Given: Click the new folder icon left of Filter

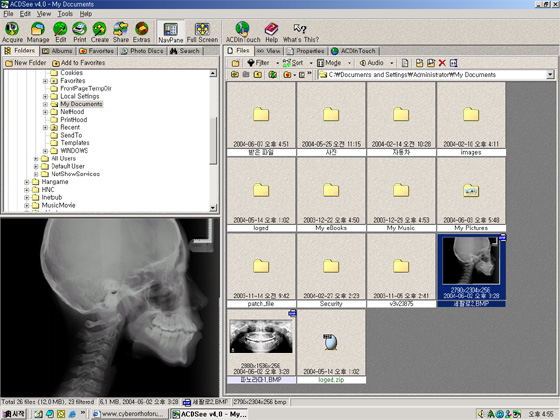Looking at the screenshot, I should [235, 63].
